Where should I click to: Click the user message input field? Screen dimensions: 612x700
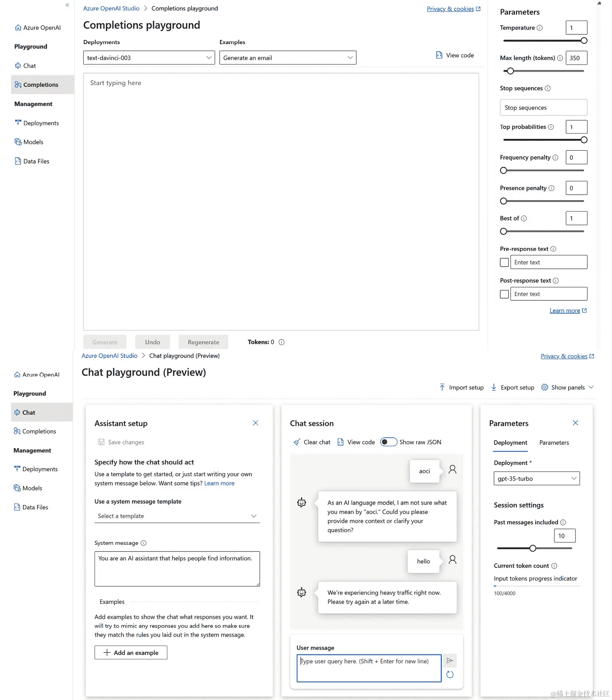point(368,668)
